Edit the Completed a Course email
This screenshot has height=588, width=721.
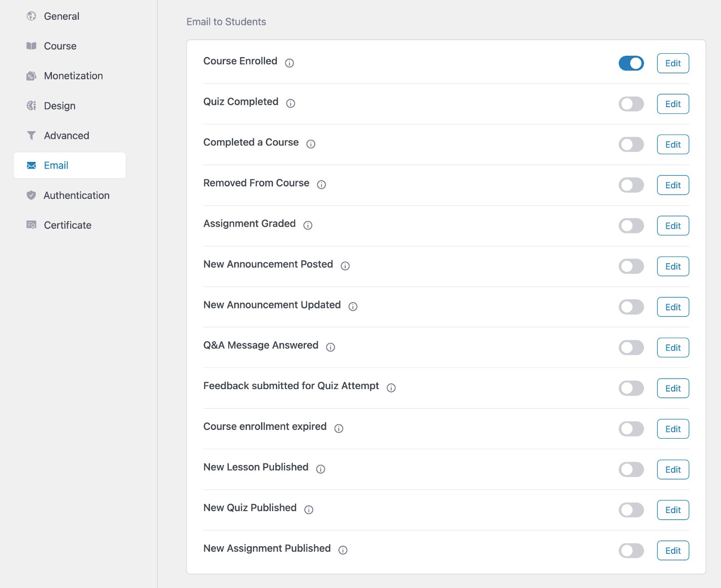673,144
